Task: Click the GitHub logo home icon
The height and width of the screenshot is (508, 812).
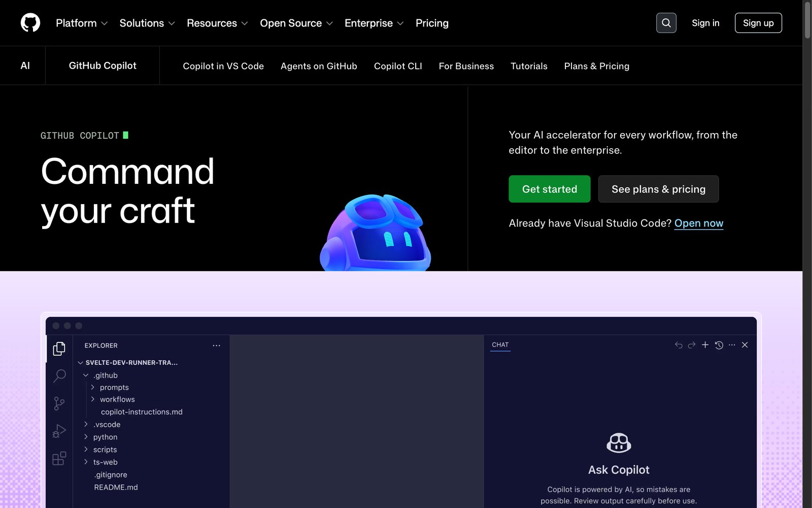Action: coord(30,23)
